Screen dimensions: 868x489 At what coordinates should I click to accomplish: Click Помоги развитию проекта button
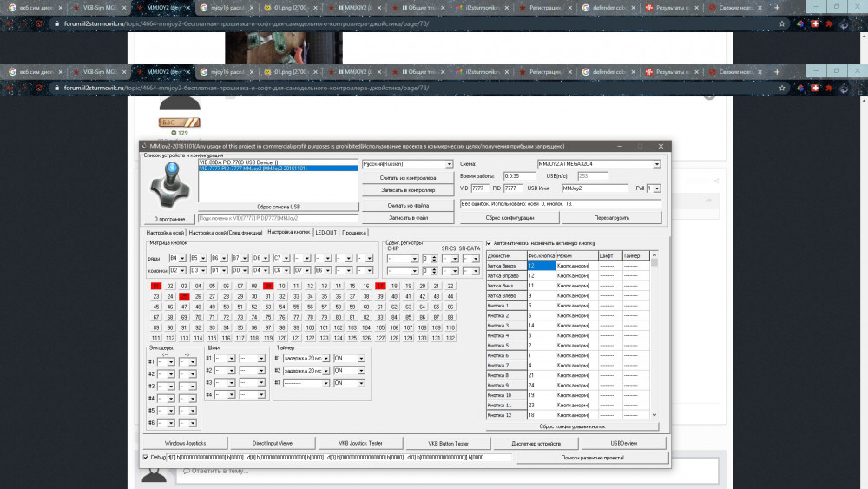pos(592,458)
